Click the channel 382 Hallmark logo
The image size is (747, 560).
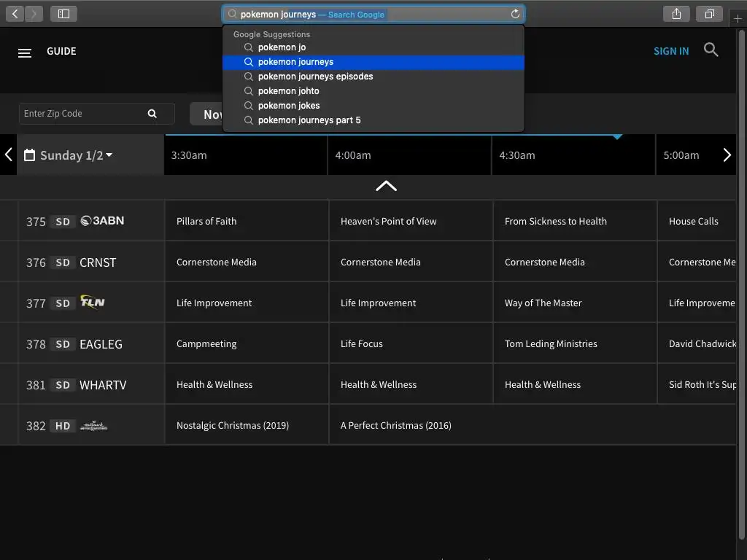click(x=93, y=426)
